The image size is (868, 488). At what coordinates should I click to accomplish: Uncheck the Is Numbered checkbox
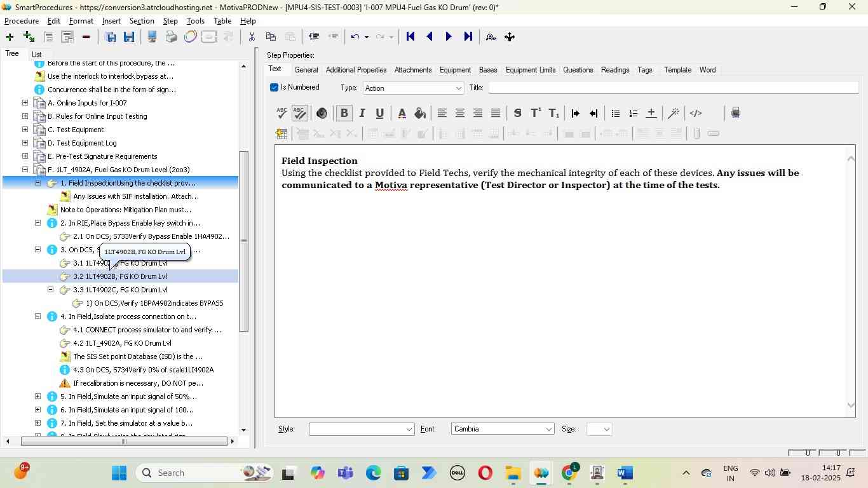pyautogui.click(x=275, y=88)
